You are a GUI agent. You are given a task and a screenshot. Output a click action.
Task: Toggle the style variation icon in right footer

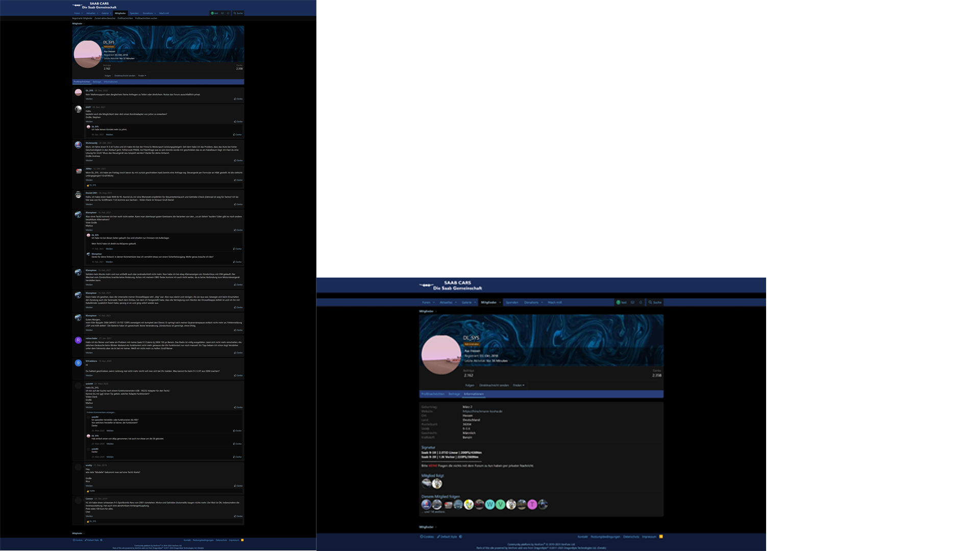tap(460, 537)
